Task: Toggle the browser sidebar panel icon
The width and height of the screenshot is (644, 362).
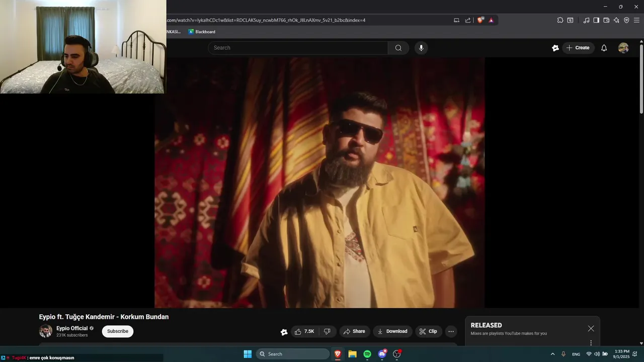Action: (x=596, y=20)
